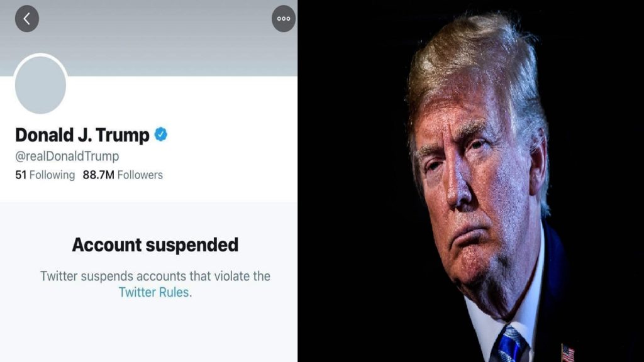Select the empty gray profile avatar
The width and height of the screenshot is (644, 362).
coord(40,85)
